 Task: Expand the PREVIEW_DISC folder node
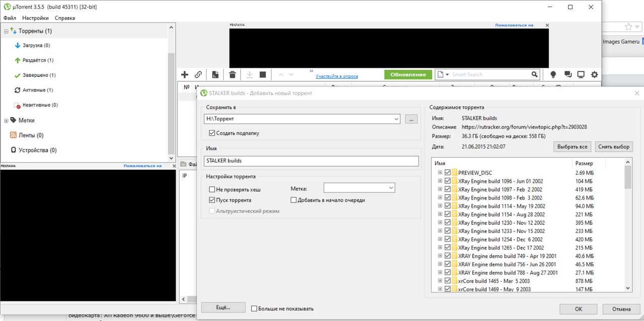440,173
